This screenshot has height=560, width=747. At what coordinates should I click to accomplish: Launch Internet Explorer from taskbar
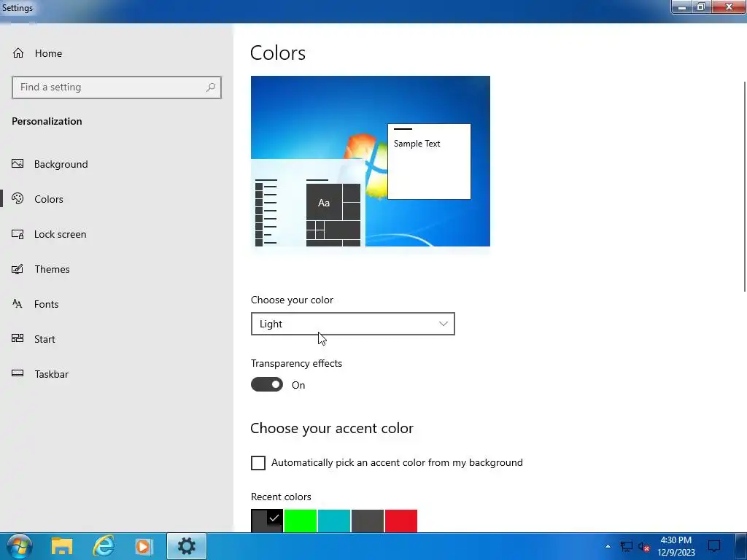[x=104, y=546]
